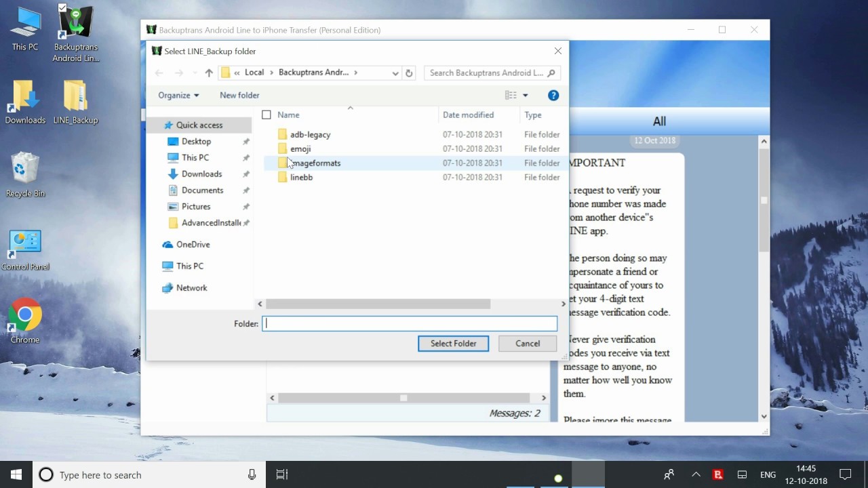Open Control Panel desktop shortcut

(25, 249)
